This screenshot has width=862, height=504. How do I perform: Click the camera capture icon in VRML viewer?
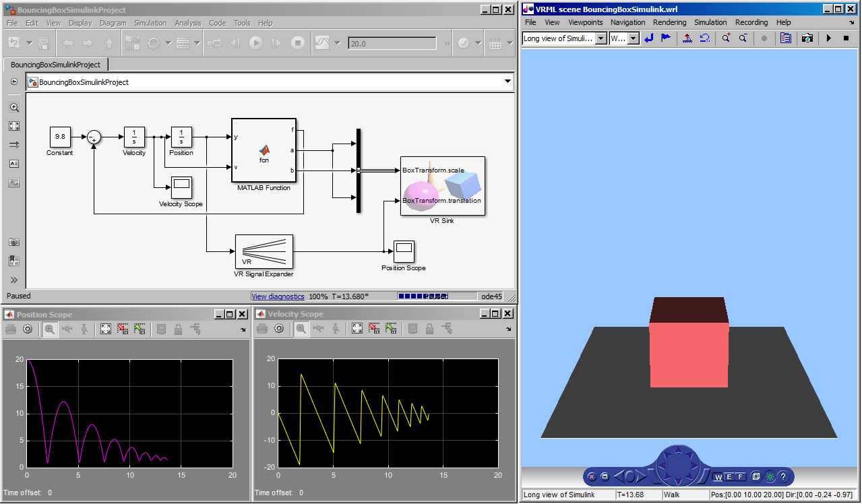807,38
